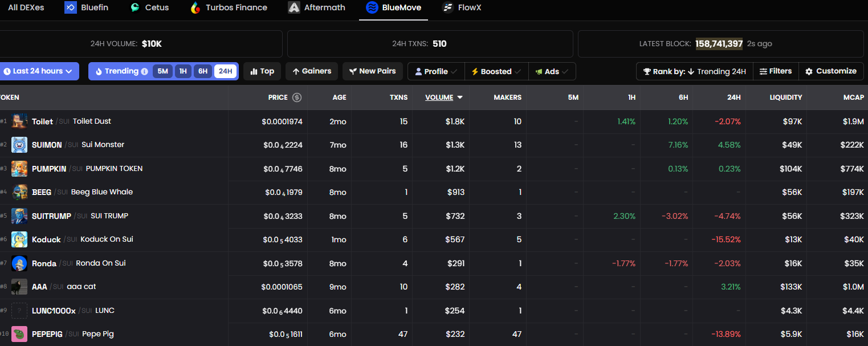Click the Trending button
The width and height of the screenshot is (868, 346).
click(x=121, y=71)
